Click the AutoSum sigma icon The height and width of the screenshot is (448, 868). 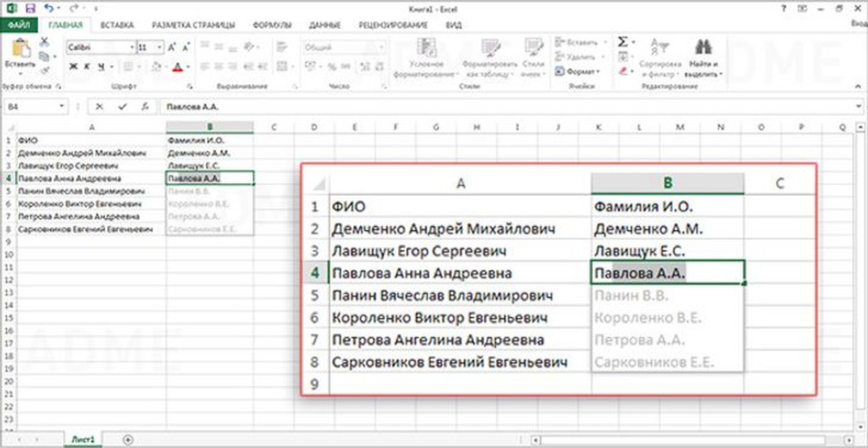coord(622,43)
